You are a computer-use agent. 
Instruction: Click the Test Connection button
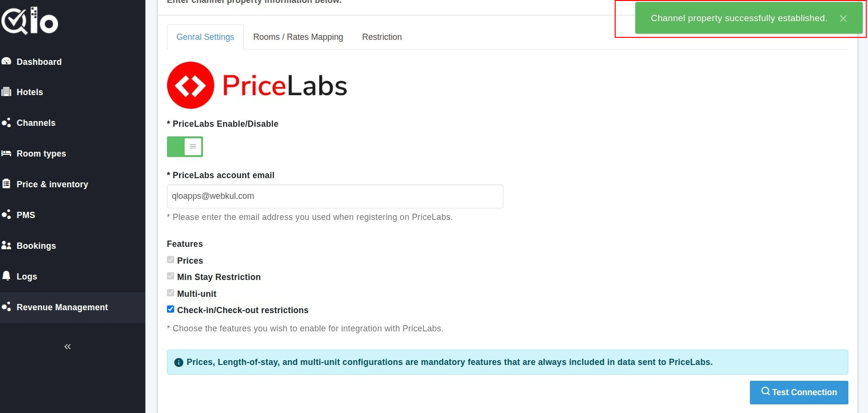coord(798,392)
